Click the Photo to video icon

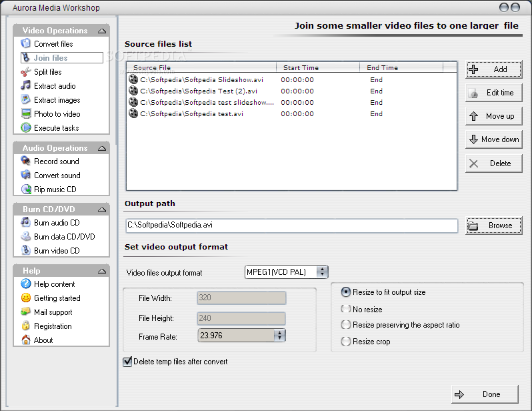tap(26, 113)
